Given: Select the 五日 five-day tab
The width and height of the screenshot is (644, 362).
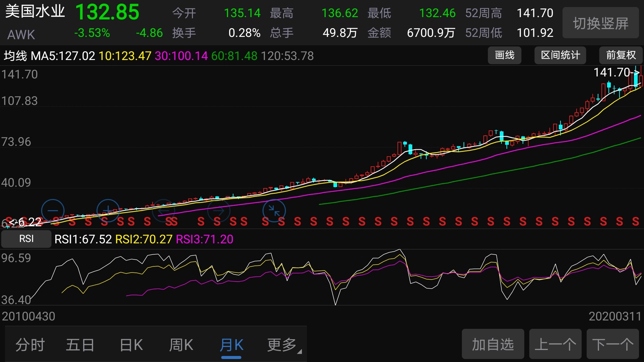Looking at the screenshot, I should [x=80, y=345].
